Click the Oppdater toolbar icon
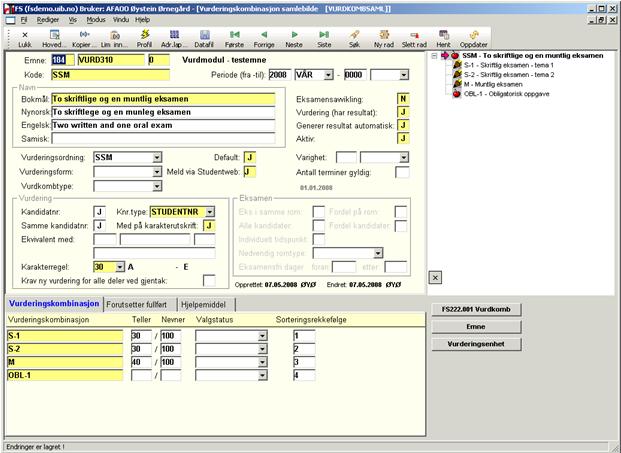Screen dimensions: 621x453 click(473, 39)
